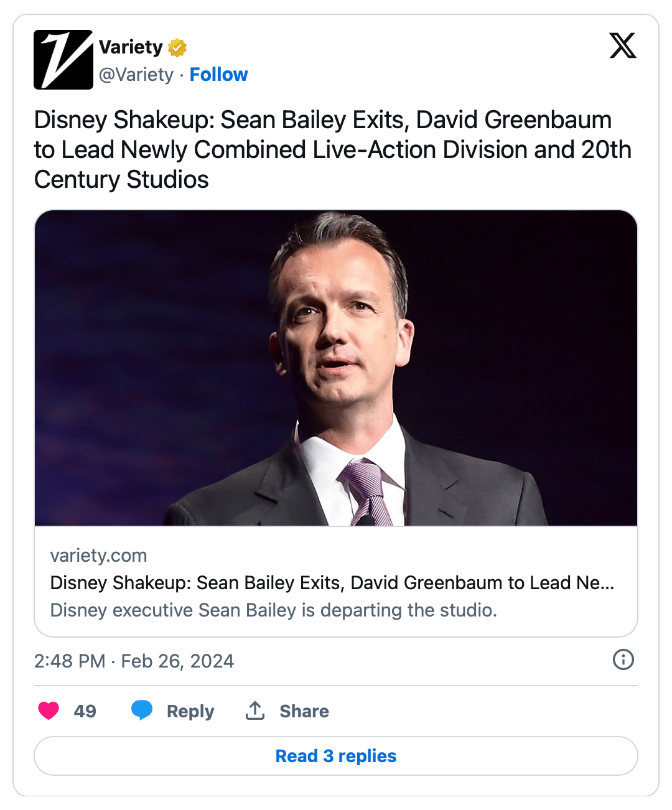This screenshot has height=810, width=672.
Task: Click the blue reply bubble icon
Action: [142, 710]
